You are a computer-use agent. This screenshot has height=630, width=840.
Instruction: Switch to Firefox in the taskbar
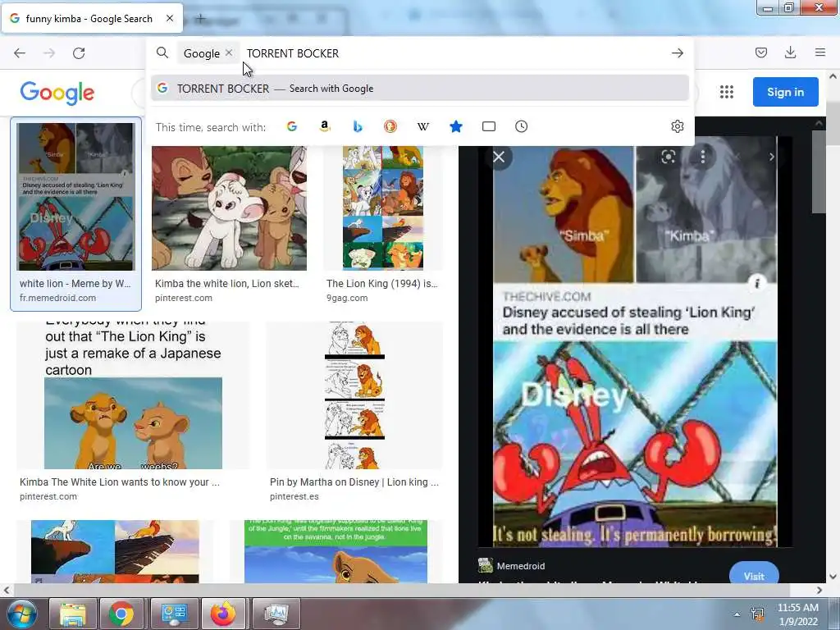pos(223,614)
